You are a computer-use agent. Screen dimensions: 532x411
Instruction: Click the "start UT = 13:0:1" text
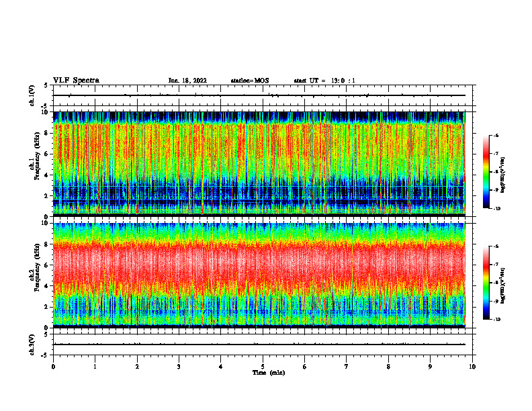pos(324,81)
